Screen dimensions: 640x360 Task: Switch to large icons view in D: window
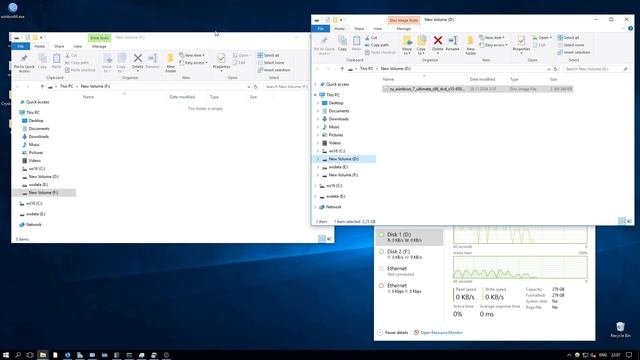pyautogui.click(x=629, y=221)
